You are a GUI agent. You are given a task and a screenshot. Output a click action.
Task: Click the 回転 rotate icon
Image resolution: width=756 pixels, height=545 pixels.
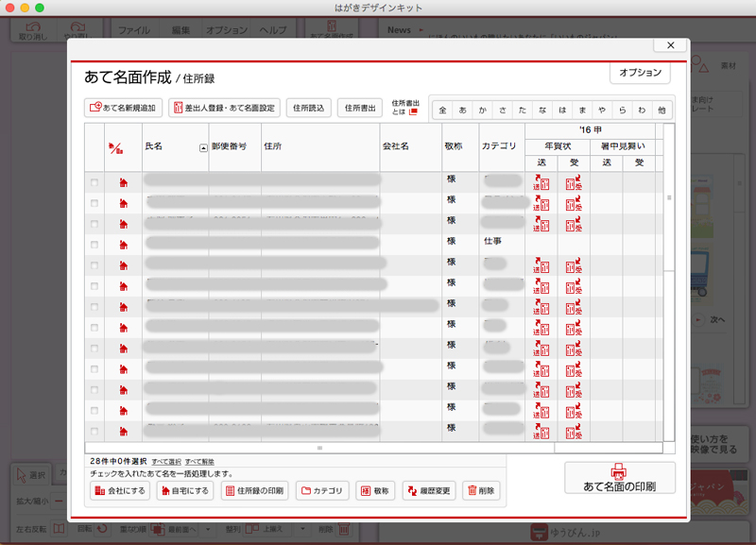pyautogui.click(x=102, y=529)
